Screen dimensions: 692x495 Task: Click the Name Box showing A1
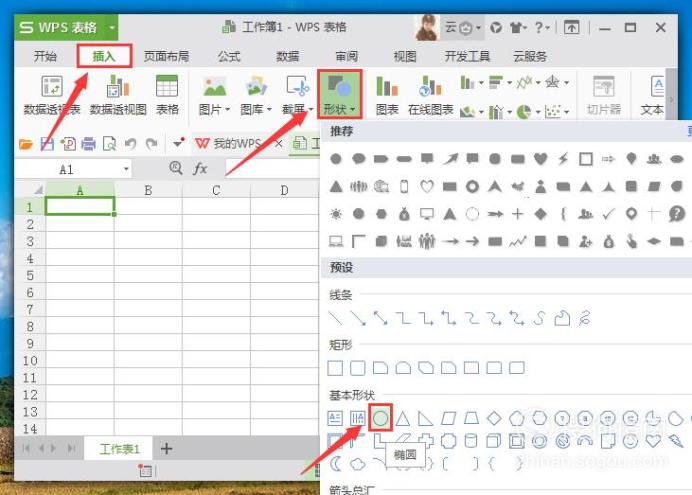click(x=67, y=169)
